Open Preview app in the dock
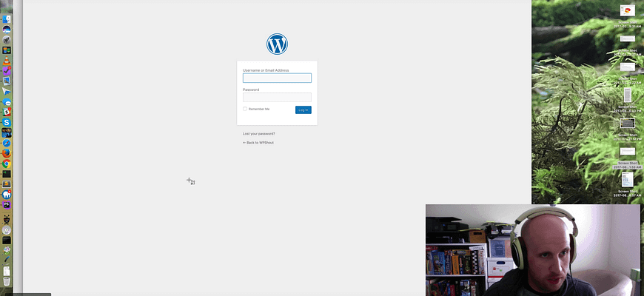The width and height of the screenshot is (644, 296). (7, 81)
